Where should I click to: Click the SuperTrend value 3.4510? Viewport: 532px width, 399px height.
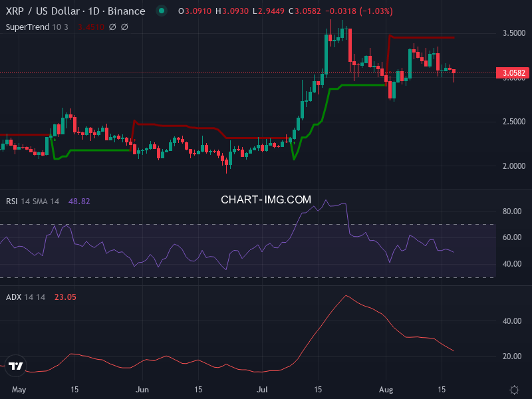(x=90, y=27)
